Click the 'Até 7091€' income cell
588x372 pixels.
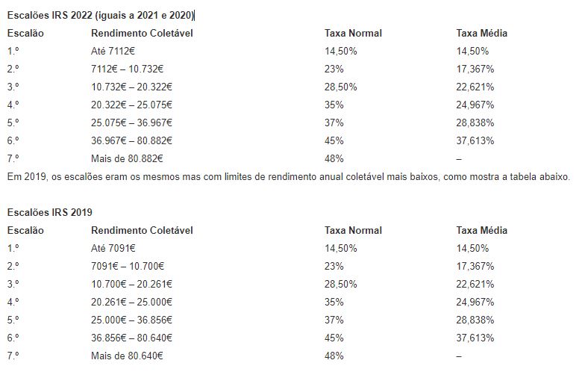(113, 248)
